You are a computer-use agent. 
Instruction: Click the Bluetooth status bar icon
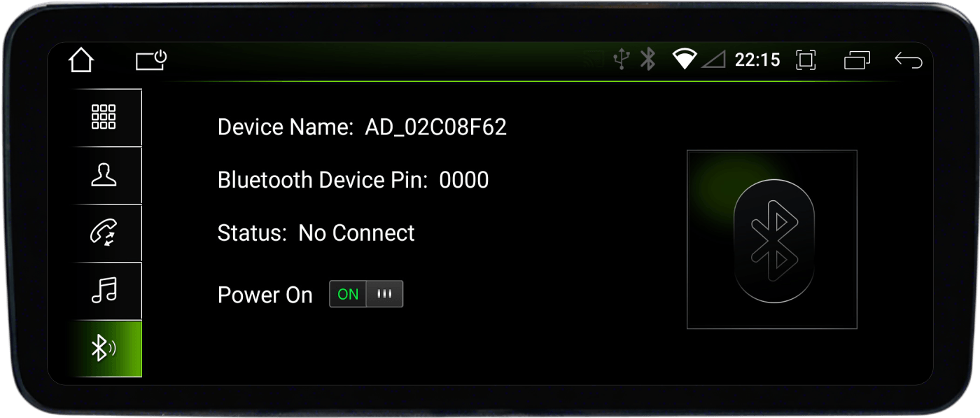tap(648, 60)
